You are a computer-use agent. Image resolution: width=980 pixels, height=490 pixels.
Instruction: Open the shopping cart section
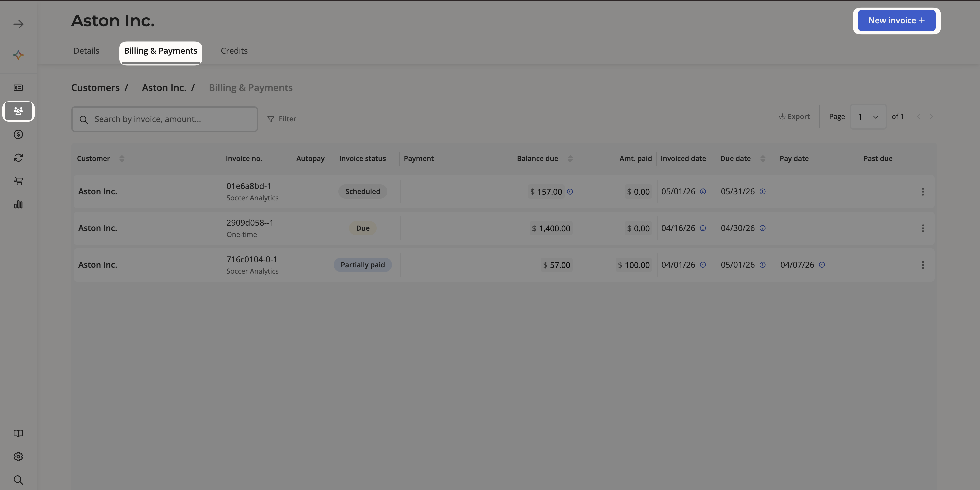(x=18, y=181)
